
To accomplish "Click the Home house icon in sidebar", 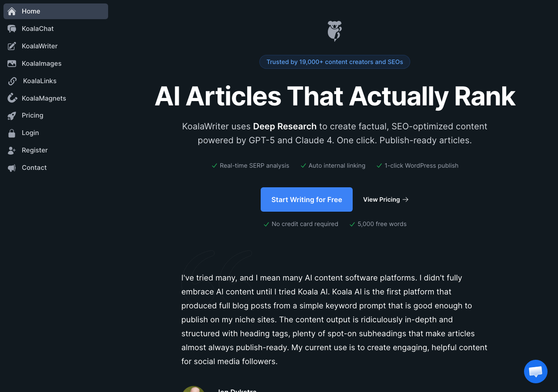I will click(12, 11).
